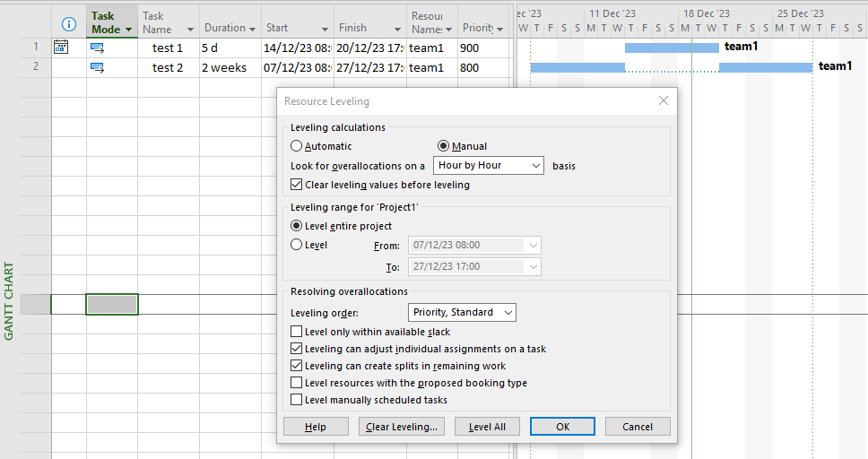Viewport: 868px width, 459px height.
Task: Select row header number 2
Action: 36,67
